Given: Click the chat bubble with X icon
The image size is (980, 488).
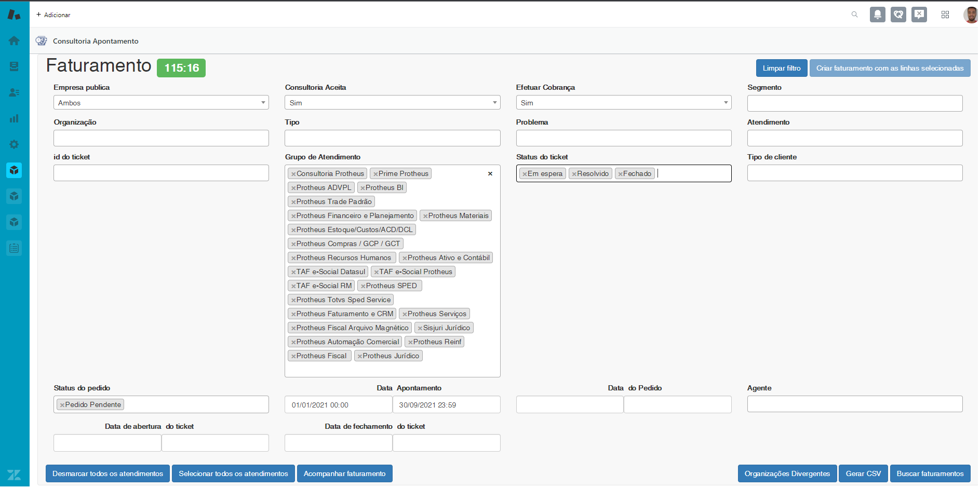Looking at the screenshot, I should 919,15.
